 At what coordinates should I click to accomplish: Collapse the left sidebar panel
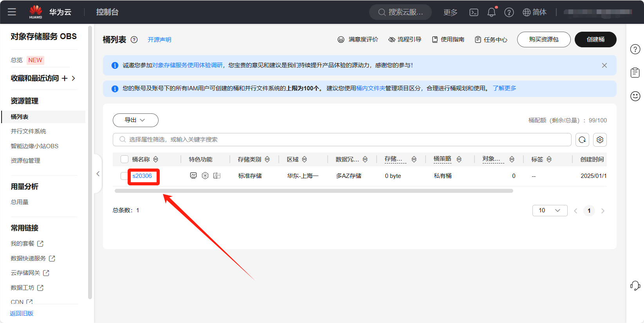98,174
